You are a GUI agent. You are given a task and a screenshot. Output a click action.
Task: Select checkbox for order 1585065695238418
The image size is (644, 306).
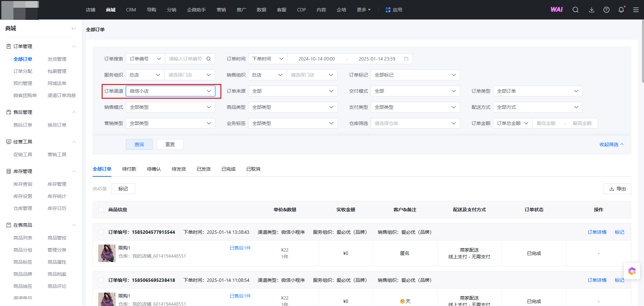[101, 280]
